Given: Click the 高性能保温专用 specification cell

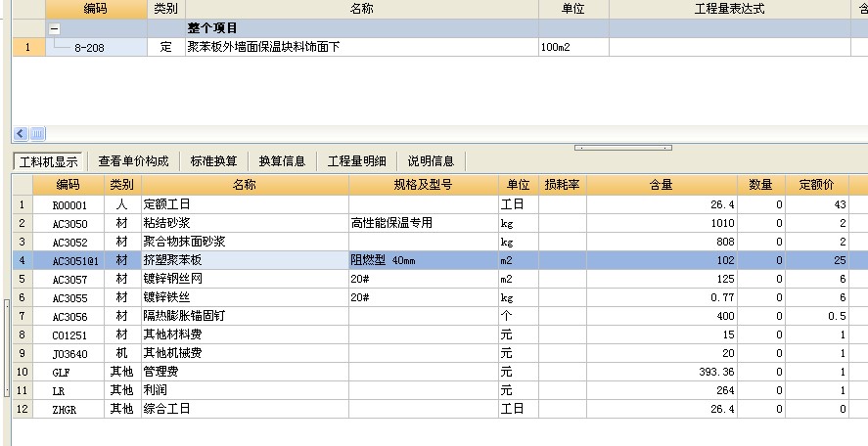Looking at the screenshot, I should (x=423, y=223).
